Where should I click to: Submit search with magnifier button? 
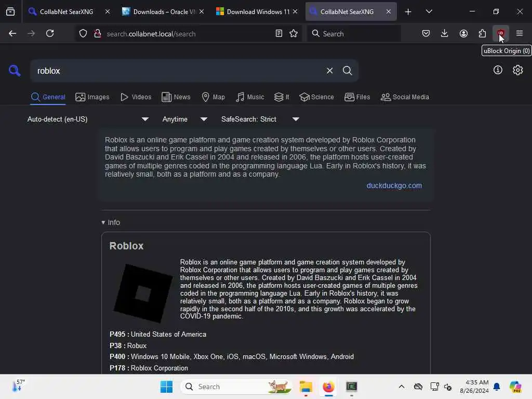coord(347,71)
